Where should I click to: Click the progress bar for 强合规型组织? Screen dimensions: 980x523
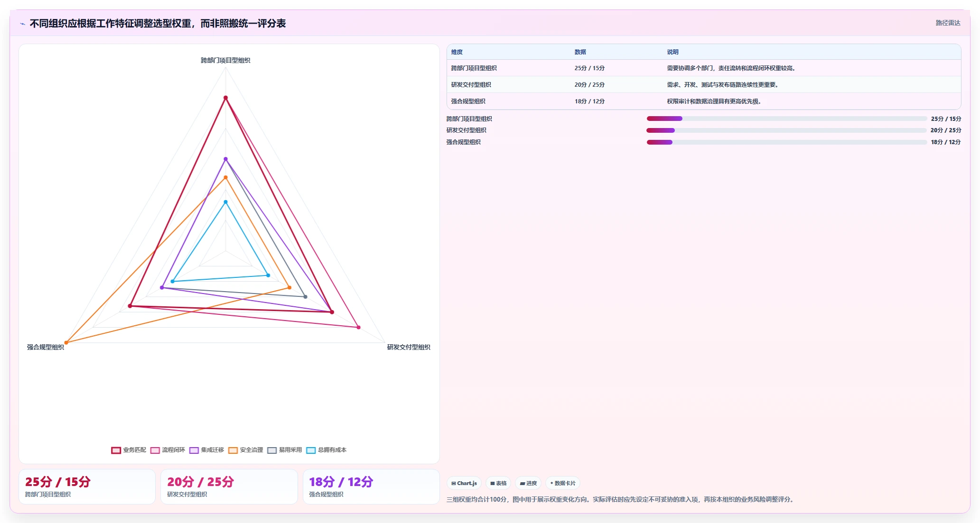(786, 142)
